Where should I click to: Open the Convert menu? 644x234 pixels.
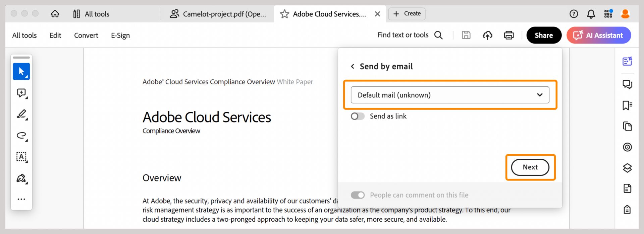click(x=86, y=35)
